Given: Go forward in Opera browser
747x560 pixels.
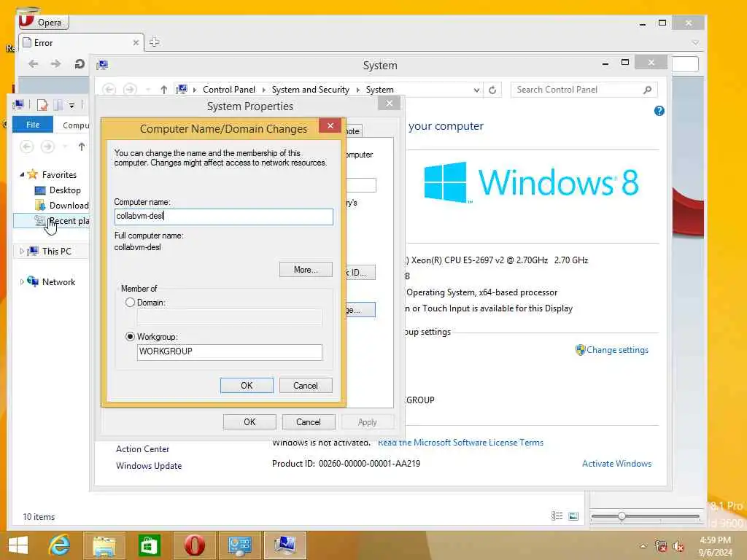Looking at the screenshot, I should (55, 64).
